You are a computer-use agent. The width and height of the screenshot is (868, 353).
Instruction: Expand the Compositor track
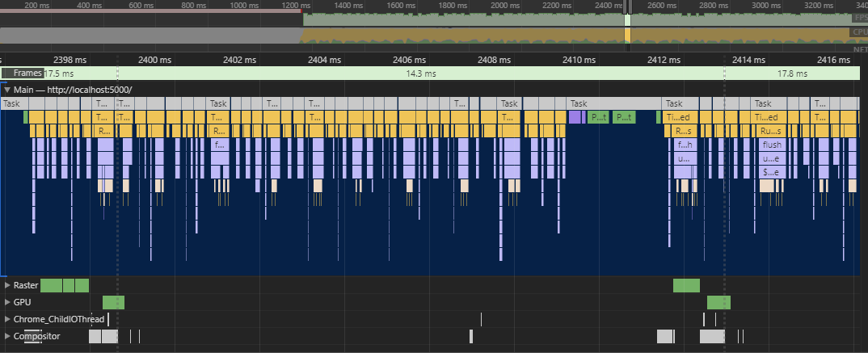click(7, 336)
